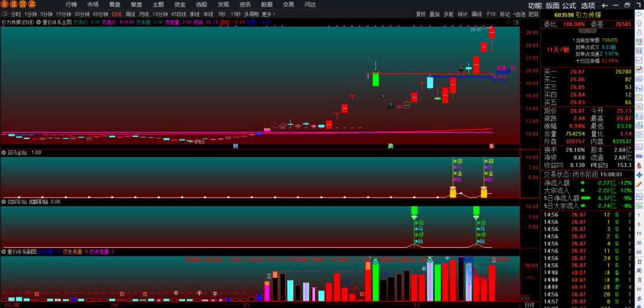
Task: Expand the 更多 timeframe list
Action: pyautogui.click(x=268, y=14)
